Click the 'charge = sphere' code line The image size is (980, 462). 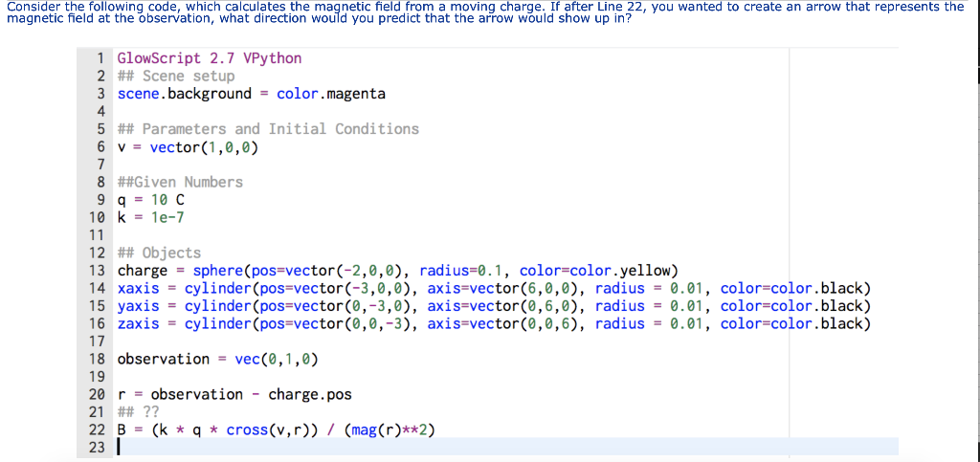click(397, 271)
